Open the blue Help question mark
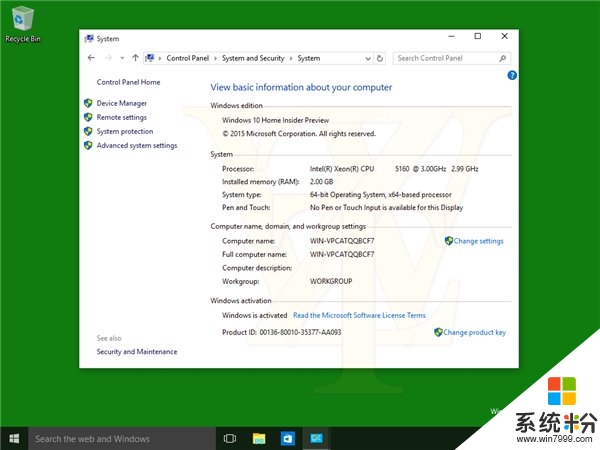This screenshot has height=450, width=600. 512,75
